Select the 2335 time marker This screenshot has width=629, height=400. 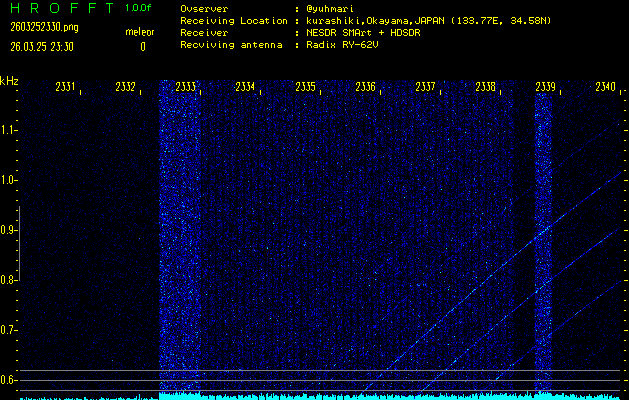point(306,87)
